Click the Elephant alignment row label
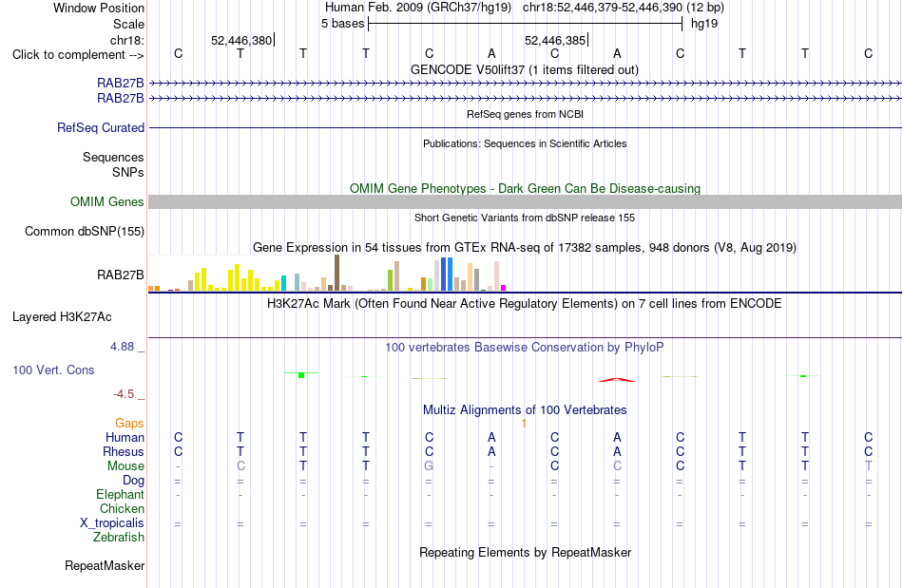The width and height of the screenshot is (903, 588). click(121, 494)
